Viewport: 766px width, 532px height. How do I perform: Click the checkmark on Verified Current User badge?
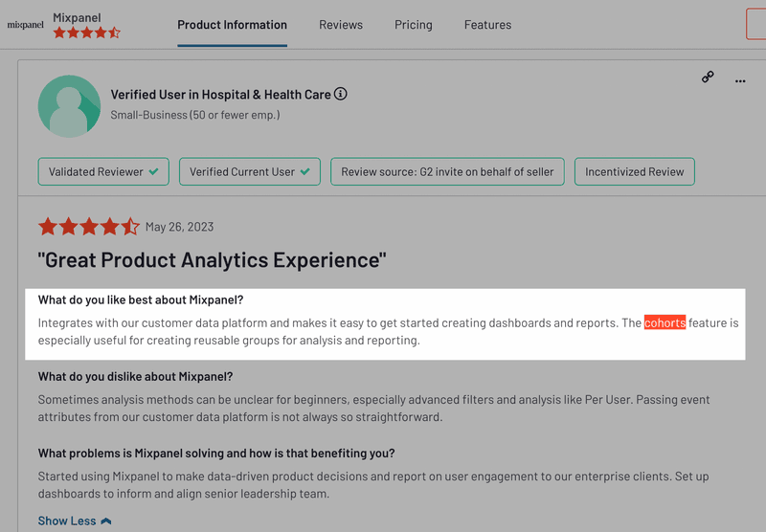click(x=305, y=172)
